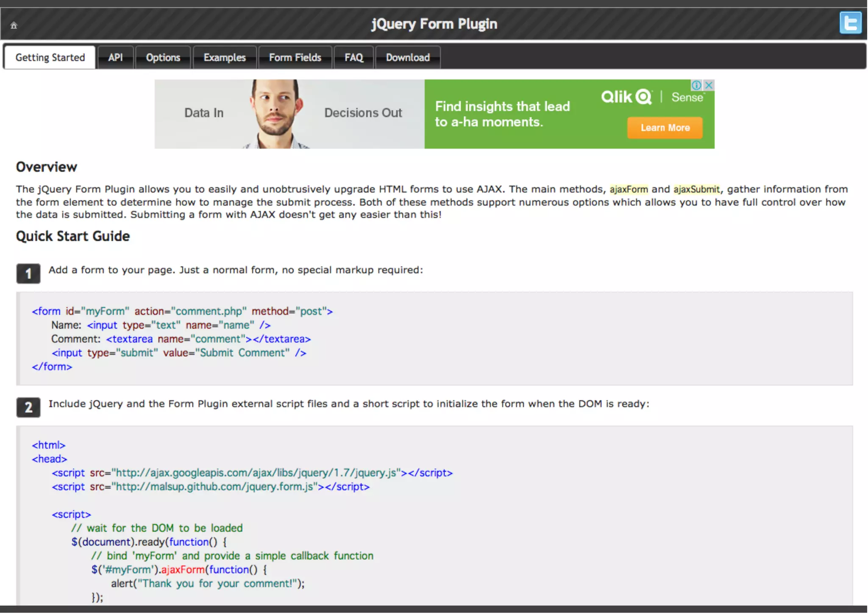Screen dimensions: 868x614
Task: Click the googleapis jquery.js script line
Action: (252, 473)
